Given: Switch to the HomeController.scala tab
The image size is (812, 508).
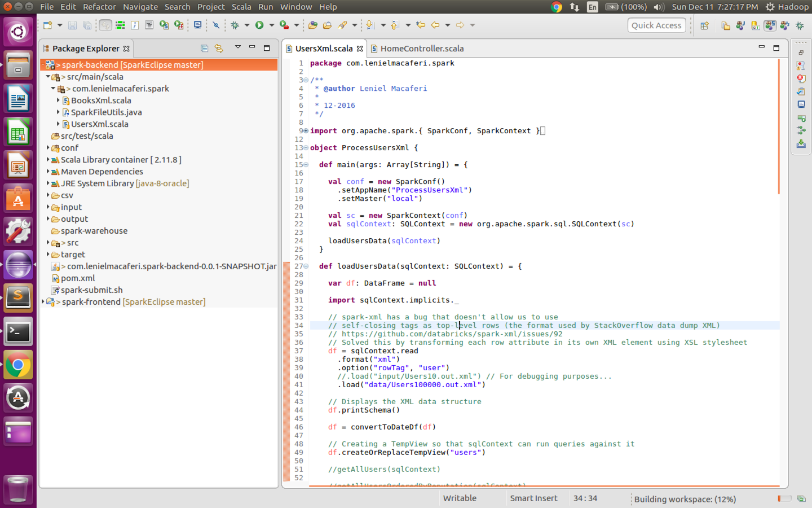Looking at the screenshot, I should click(x=421, y=49).
